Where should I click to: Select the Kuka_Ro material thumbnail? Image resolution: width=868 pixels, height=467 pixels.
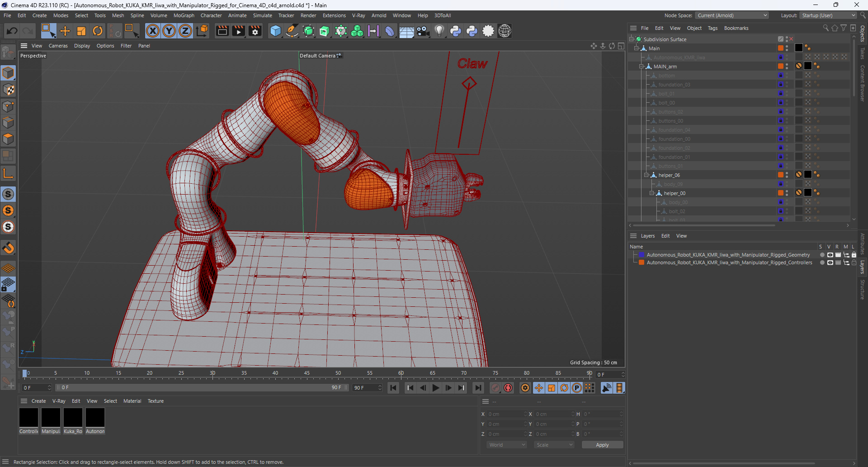coord(73,417)
